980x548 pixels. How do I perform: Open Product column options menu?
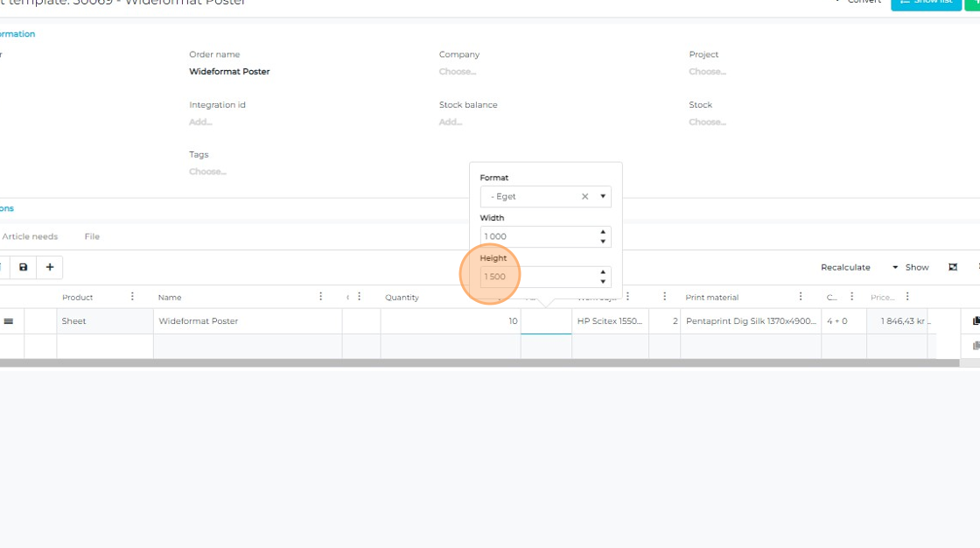click(133, 297)
